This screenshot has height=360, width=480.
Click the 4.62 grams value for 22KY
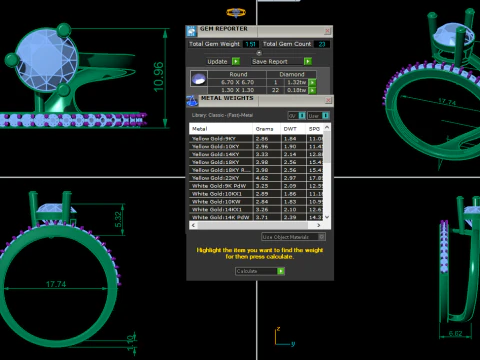pyautogui.click(x=262, y=178)
